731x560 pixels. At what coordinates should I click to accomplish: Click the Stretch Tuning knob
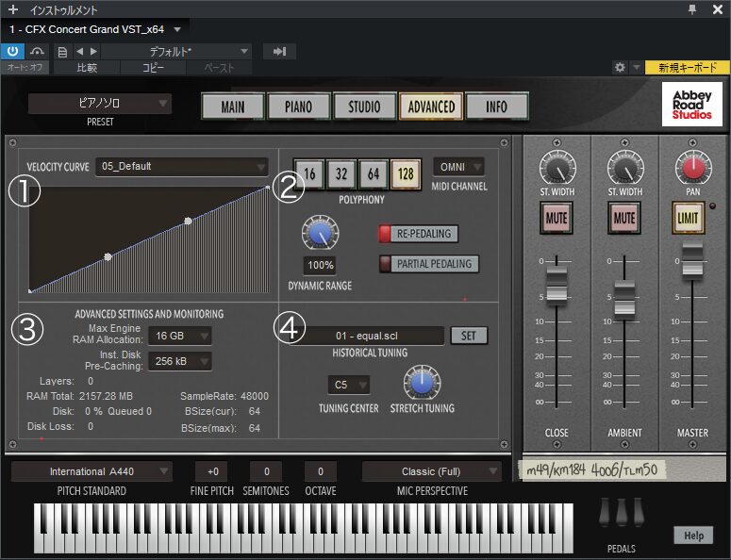(x=423, y=383)
